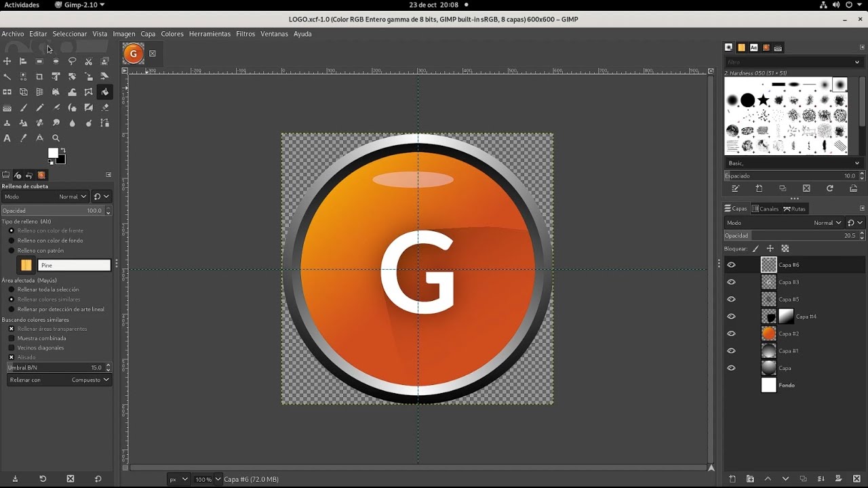Open the Archivo menu
868x488 pixels.
13,34
